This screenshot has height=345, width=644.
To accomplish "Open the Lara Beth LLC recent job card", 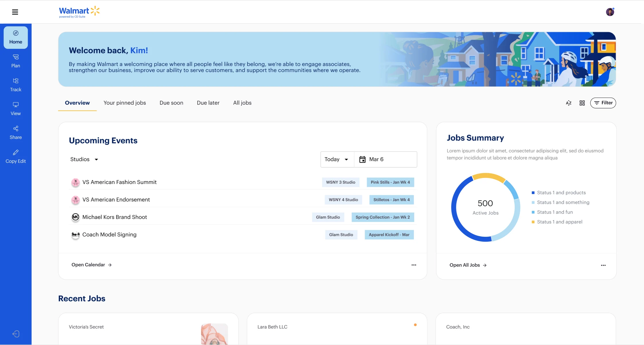I will point(337,329).
